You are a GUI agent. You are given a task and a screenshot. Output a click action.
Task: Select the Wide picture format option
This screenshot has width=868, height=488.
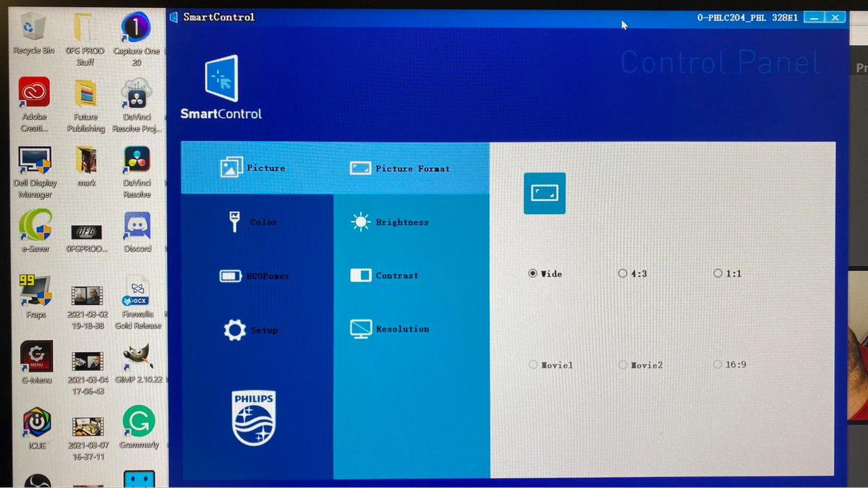(545, 274)
